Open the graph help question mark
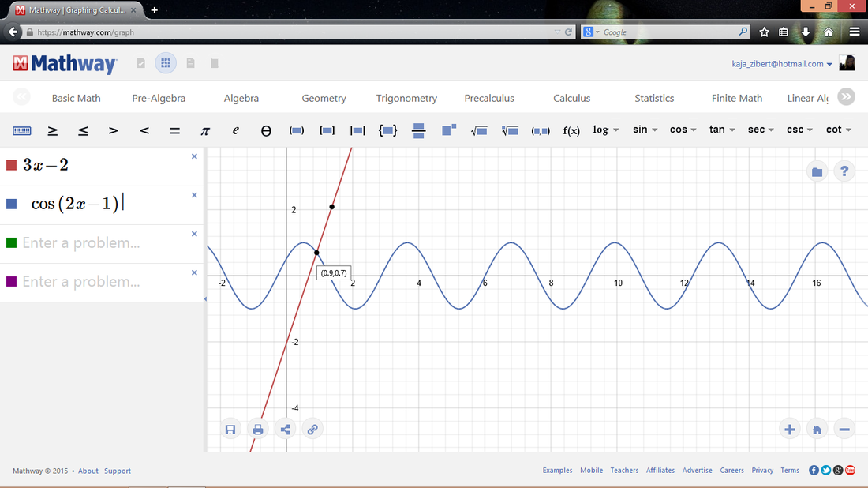 pos(844,171)
